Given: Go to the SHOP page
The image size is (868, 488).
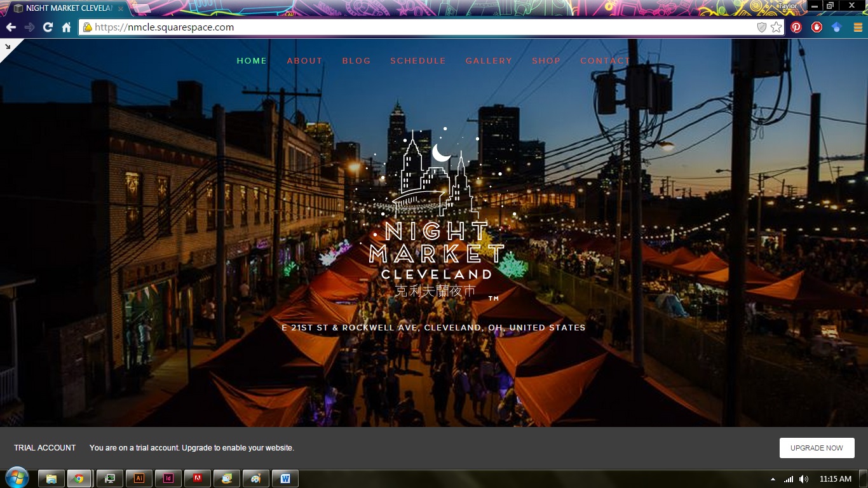Looking at the screenshot, I should (546, 61).
